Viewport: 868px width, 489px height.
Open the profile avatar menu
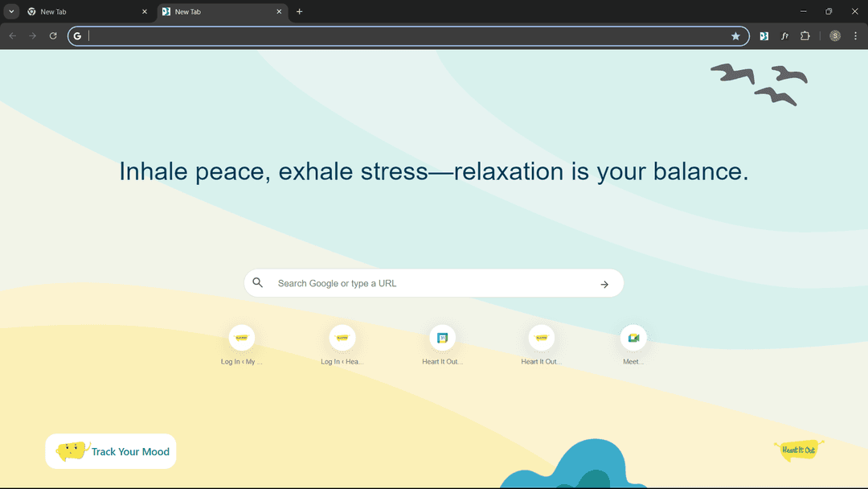coord(835,36)
